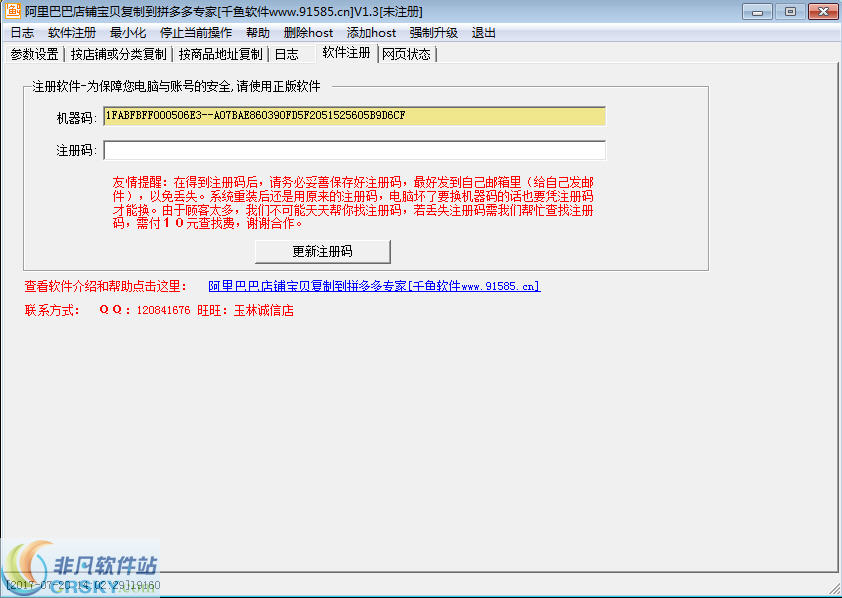The width and height of the screenshot is (842, 598).
Task: Switch to the 按店铺或分类复制 tab
Action: tap(119, 54)
